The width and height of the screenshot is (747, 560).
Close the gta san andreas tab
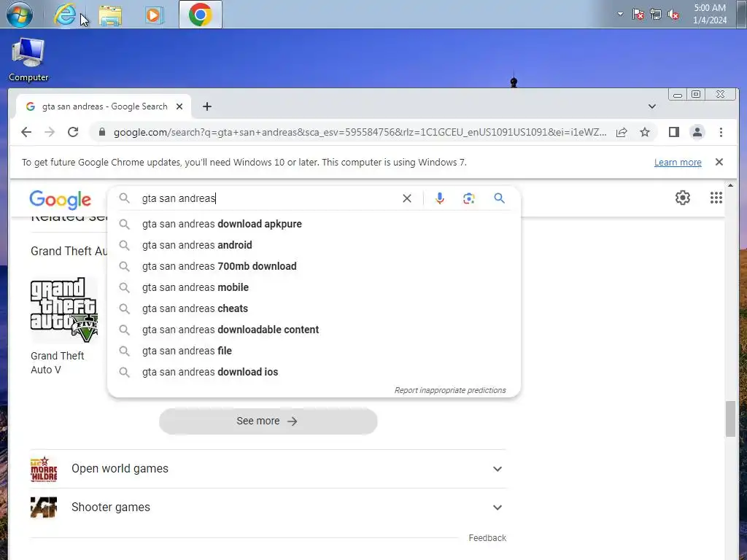tap(179, 106)
